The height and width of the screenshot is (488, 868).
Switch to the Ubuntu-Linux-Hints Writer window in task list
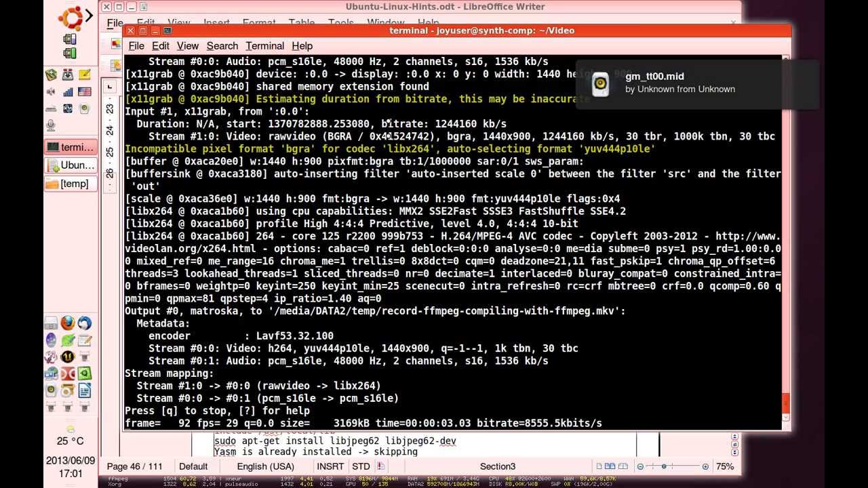pos(71,165)
